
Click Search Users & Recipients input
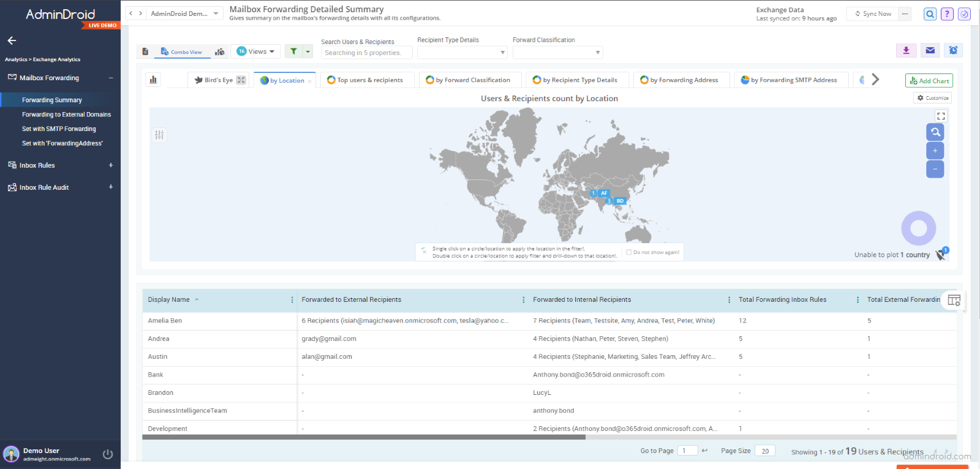pyautogui.click(x=366, y=53)
